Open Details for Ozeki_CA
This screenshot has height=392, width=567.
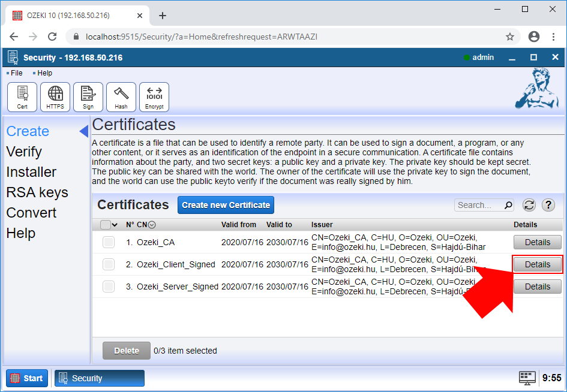538,242
